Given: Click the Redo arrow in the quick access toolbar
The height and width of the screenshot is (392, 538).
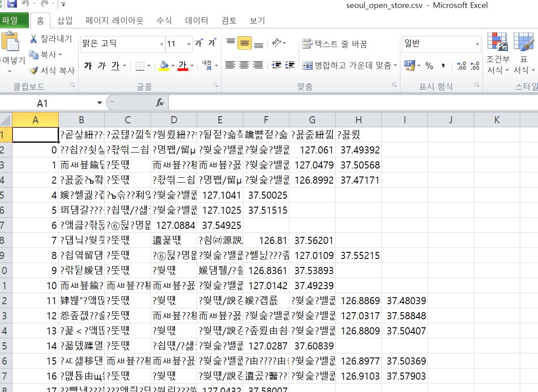Looking at the screenshot, I should coord(44,5).
